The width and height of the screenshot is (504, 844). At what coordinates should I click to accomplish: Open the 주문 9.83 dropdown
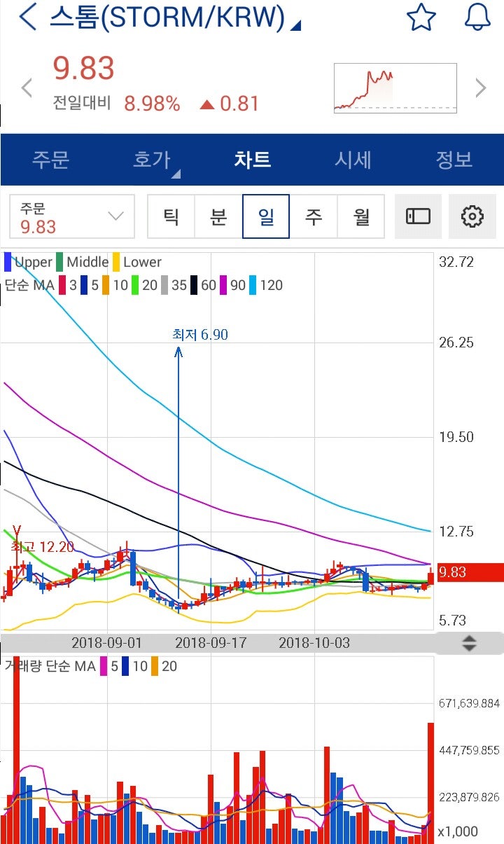pyautogui.click(x=72, y=217)
